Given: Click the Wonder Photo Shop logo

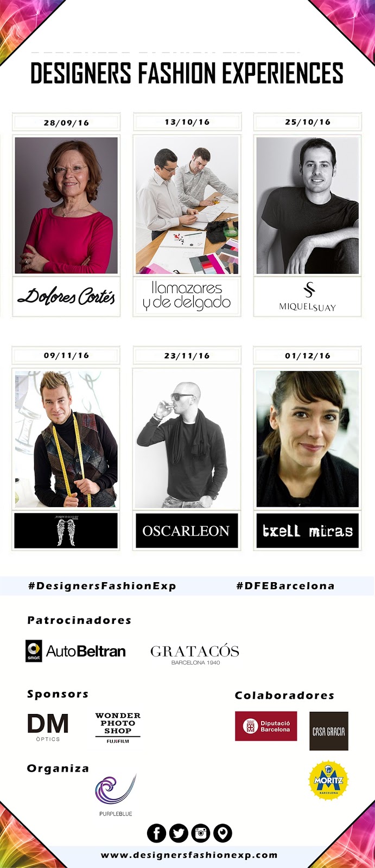Looking at the screenshot, I should (x=118, y=727).
